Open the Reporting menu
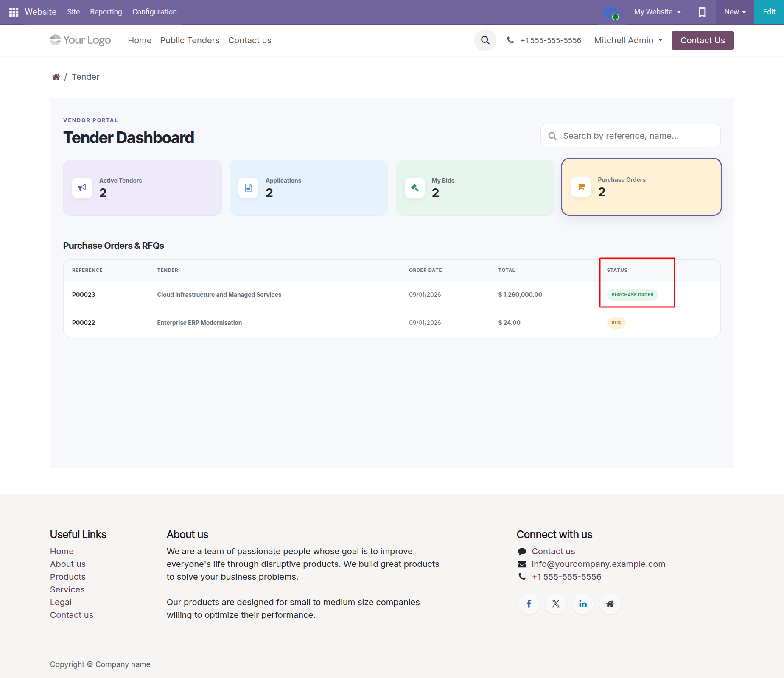The width and height of the screenshot is (784, 678). [106, 12]
